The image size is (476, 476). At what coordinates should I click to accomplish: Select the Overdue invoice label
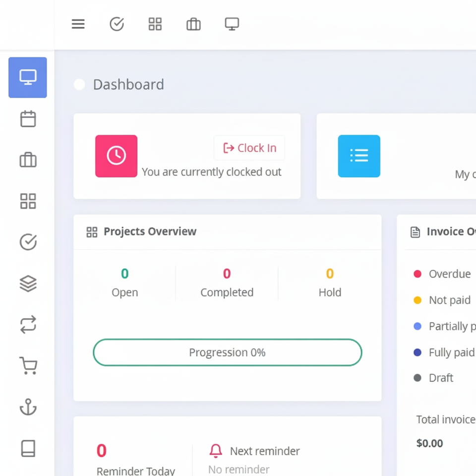pos(450,274)
